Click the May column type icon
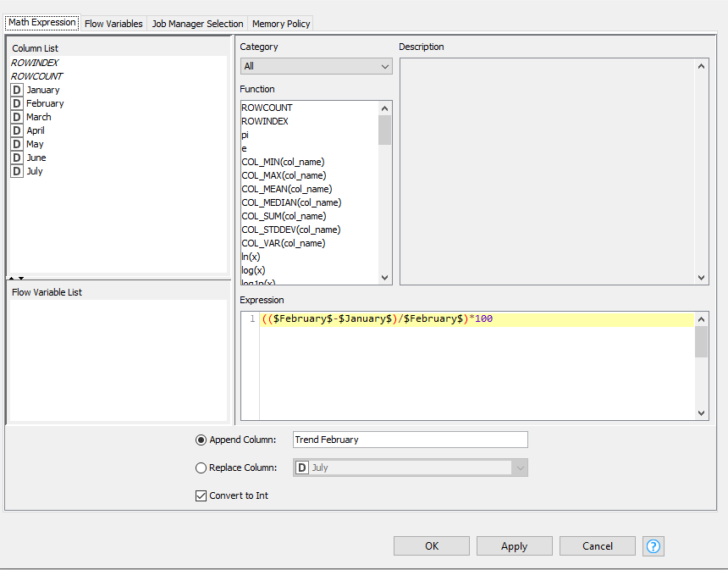The height and width of the screenshot is (570, 728). (17, 144)
